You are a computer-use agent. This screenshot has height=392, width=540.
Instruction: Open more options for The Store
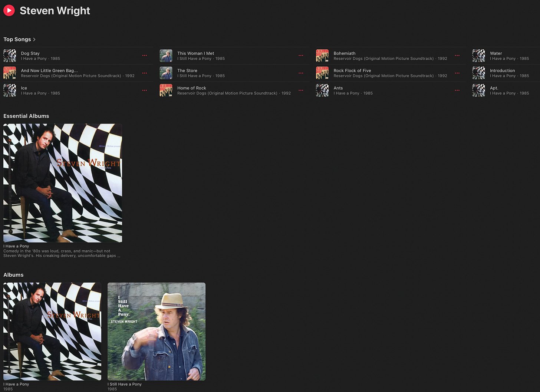point(301,73)
